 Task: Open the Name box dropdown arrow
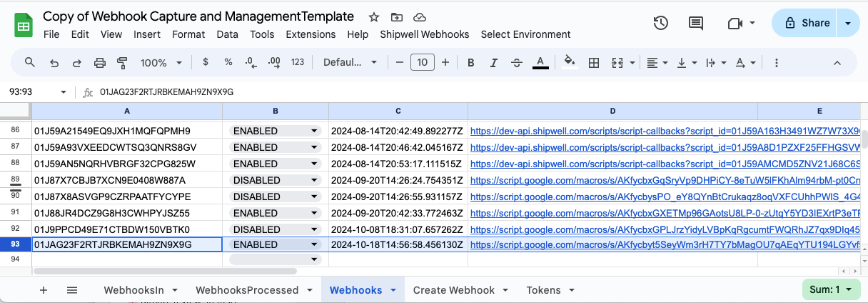(63, 92)
